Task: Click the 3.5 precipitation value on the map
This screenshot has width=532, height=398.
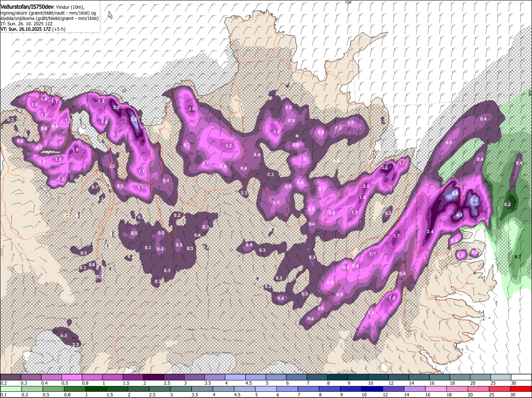Action: pos(116,107)
